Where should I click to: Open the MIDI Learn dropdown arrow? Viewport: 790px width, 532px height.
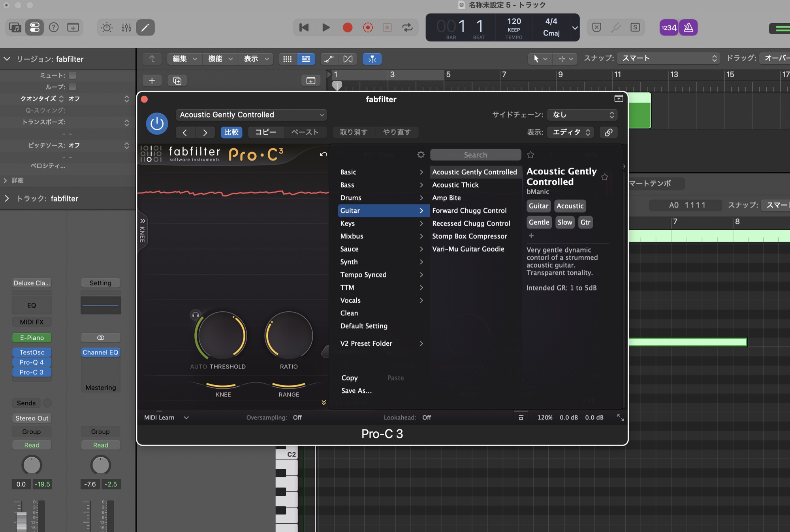186,418
